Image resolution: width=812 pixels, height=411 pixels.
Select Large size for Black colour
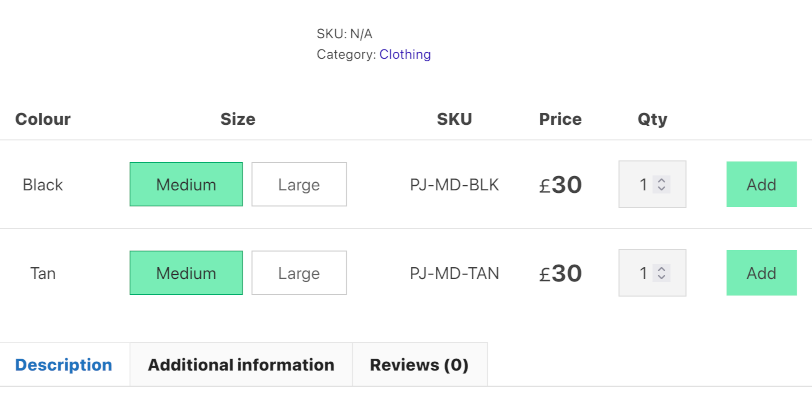(299, 184)
